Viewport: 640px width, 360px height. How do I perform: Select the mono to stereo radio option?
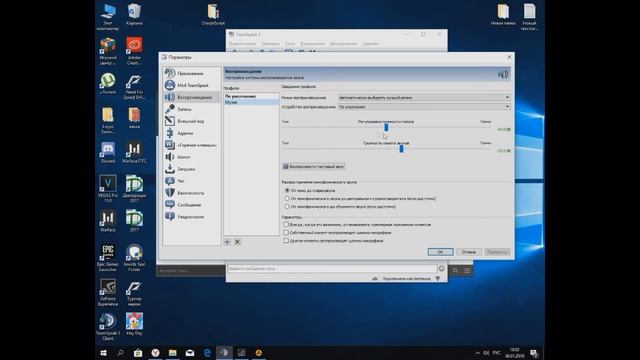(287, 191)
